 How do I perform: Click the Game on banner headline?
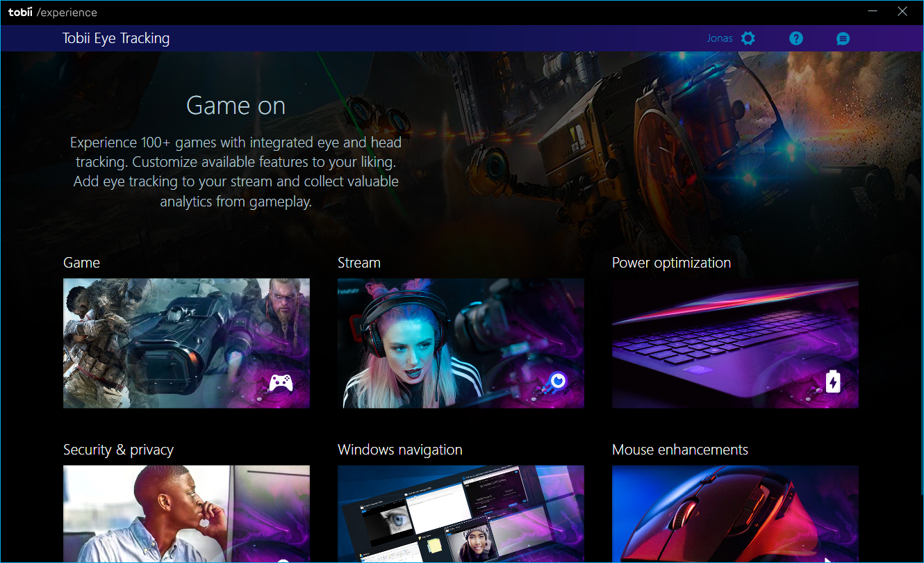(x=236, y=106)
